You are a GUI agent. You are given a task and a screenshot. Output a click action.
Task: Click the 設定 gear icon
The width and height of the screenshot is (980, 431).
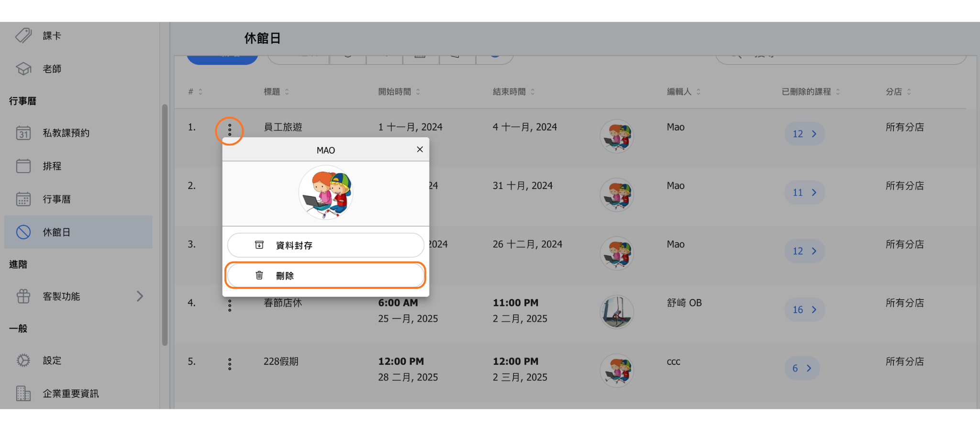tap(23, 361)
